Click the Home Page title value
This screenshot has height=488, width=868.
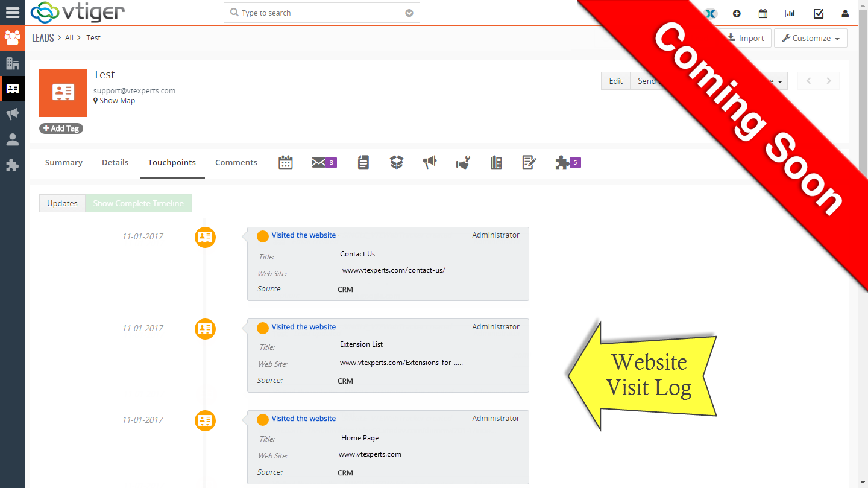[360, 438]
